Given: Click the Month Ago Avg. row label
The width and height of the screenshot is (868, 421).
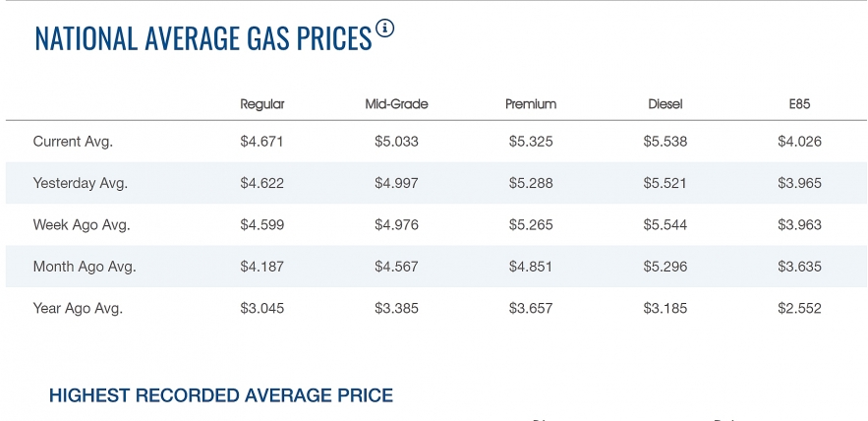Looking at the screenshot, I should [85, 267].
